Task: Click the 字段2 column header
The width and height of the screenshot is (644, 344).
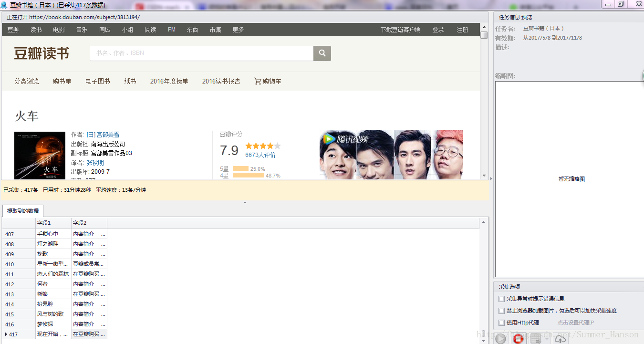Action: tap(89, 223)
